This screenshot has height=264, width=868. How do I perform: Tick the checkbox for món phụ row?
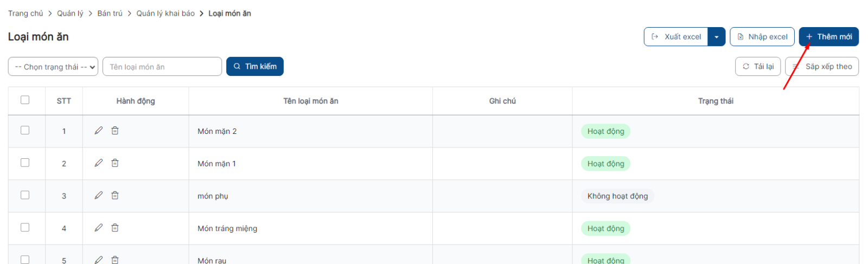click(x=25, y=195)
